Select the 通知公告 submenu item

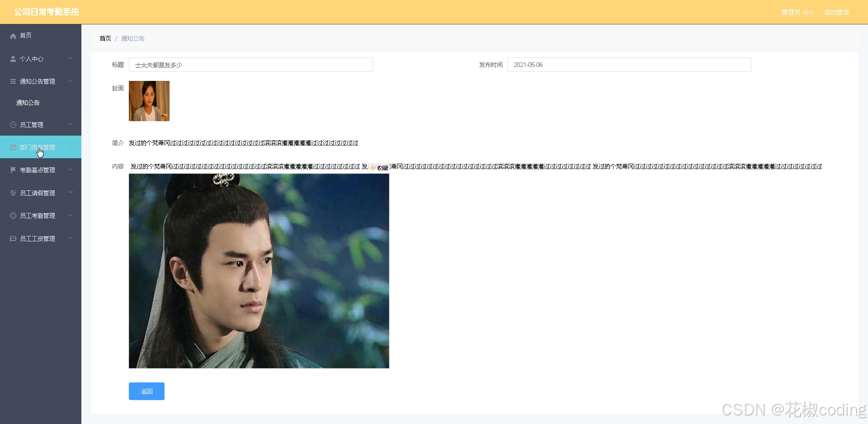coord(41,103)
